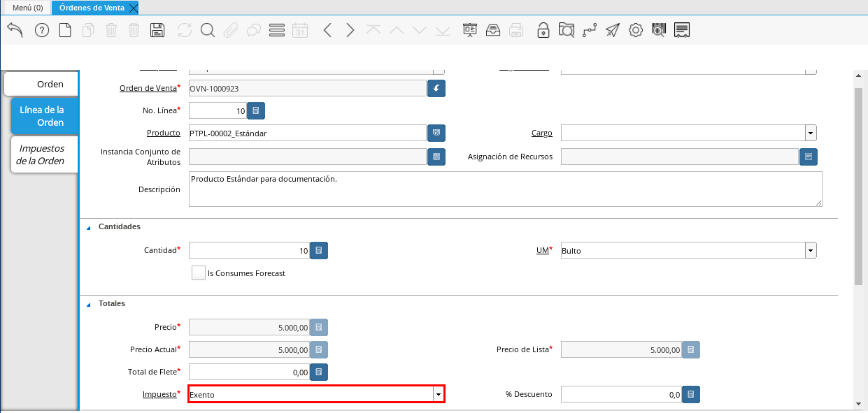Collapse the Totales section
The image size is (868, 413).
click(x=88, y=304)
